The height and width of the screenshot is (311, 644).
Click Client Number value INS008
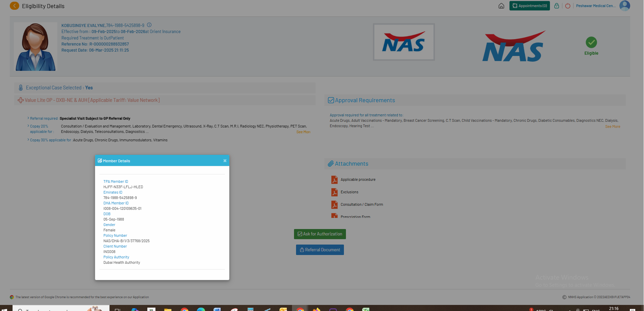(x=109, y=252)
